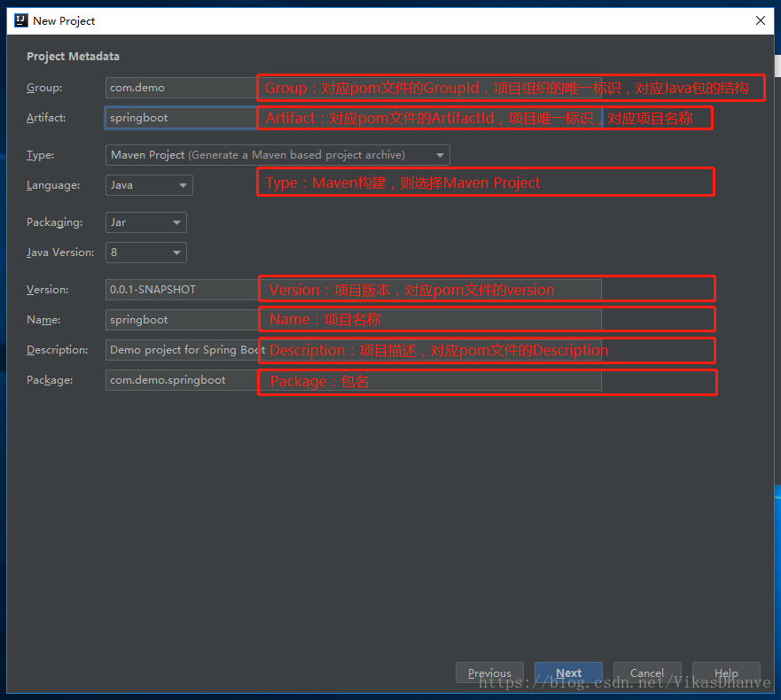The image size is (781, 700).
Task: Click the Project Metadata heading
Action: coord(73,56)
